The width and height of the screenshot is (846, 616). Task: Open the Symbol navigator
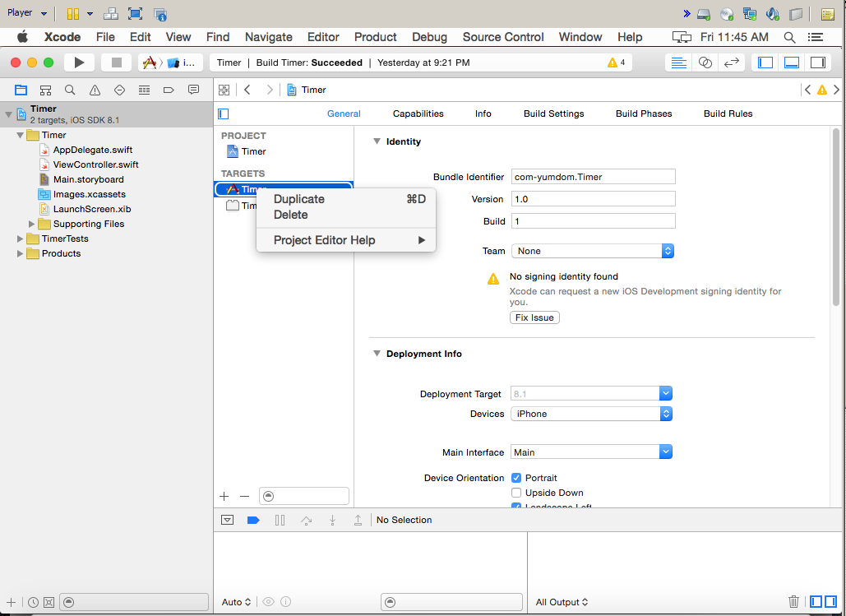pos(45,90)
